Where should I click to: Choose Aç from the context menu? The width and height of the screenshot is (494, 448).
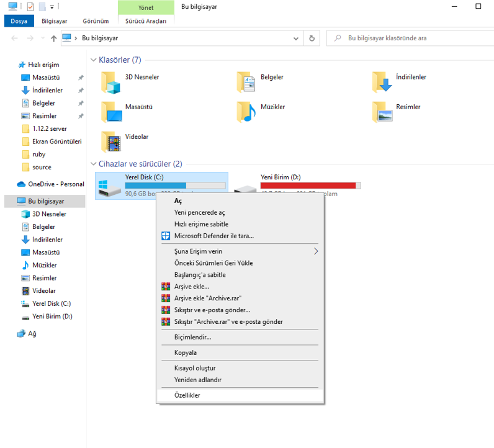pos(240,200)
